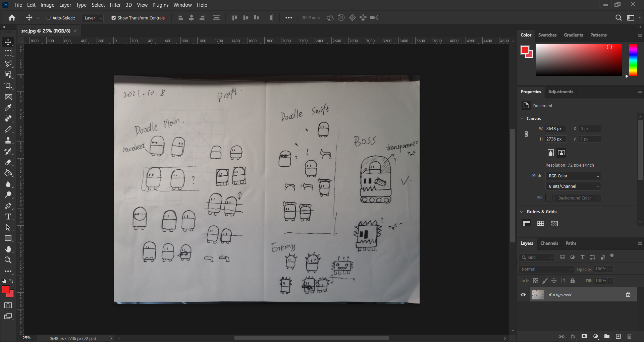The height and width of the screenshot is (342, 644).
Task: Click the foreground color swatch in toolbar
Action: 5,290
